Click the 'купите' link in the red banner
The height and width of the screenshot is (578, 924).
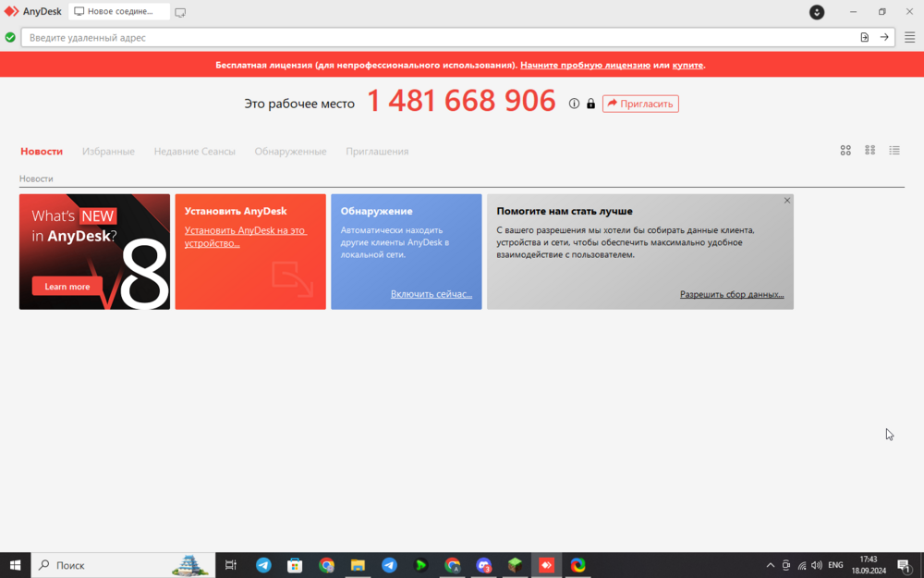687,65
